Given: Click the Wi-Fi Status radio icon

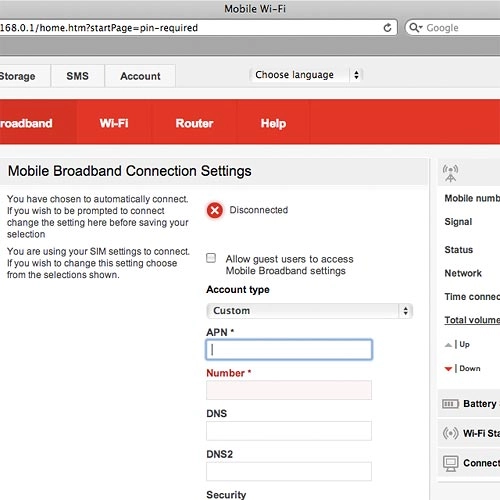Looking at the screenshot, I should (450, 433).
